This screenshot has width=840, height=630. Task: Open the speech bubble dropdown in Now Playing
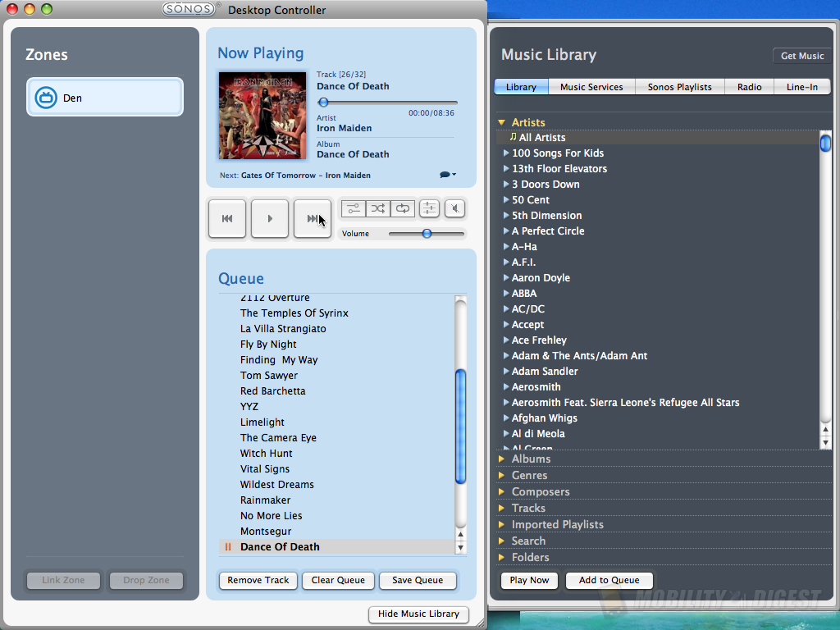pyautogui.click(x=447, y=175)
